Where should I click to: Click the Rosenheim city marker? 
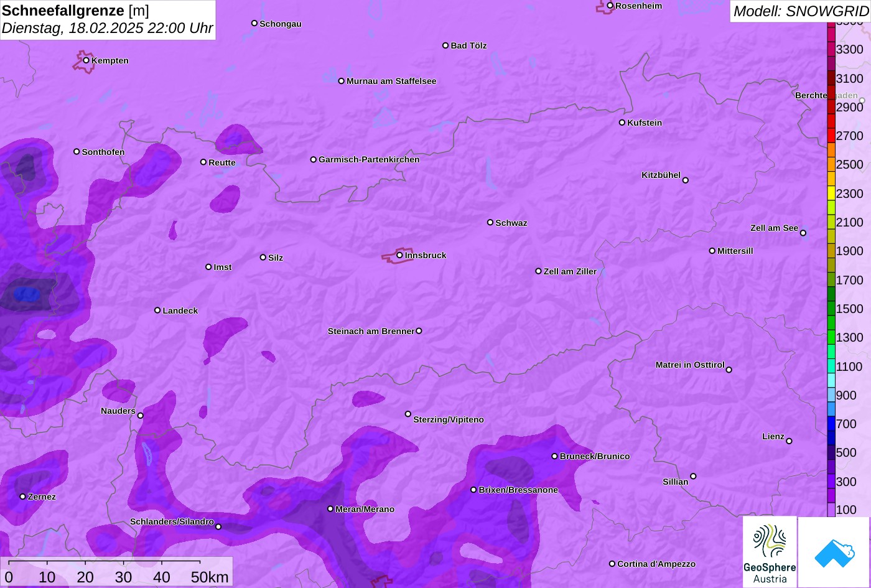[x=610, y=6]
